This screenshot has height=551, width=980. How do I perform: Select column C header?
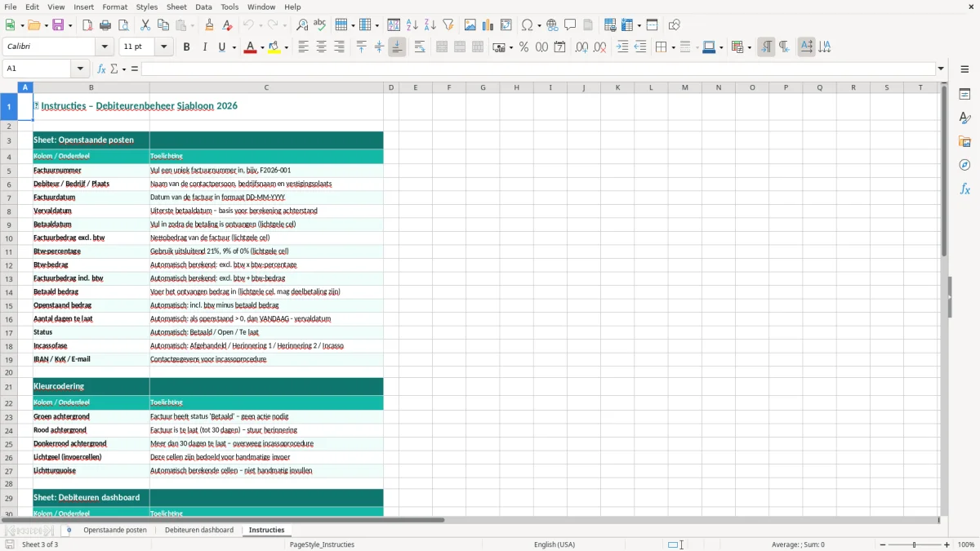click(266, 87)
